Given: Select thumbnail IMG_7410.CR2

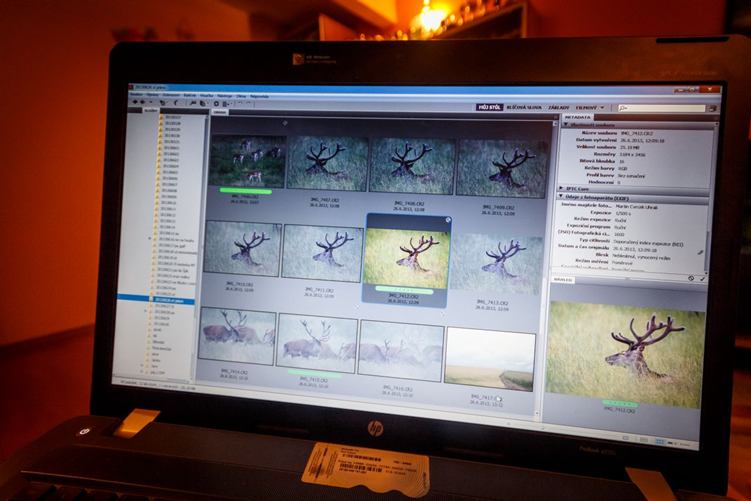Looking at the screenshot, I should click(242, 249).
